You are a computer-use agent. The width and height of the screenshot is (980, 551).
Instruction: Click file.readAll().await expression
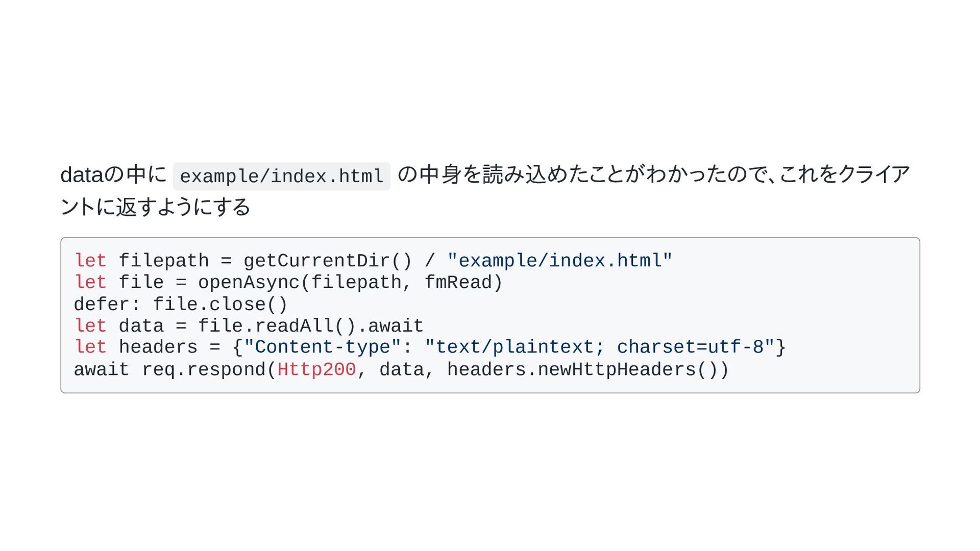[x=311, y=326]
